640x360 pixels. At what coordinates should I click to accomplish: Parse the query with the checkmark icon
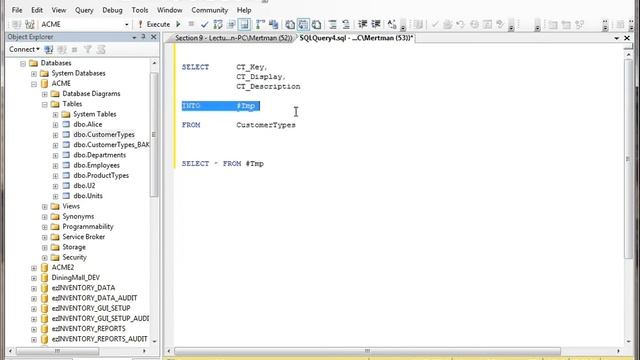click(x=204, y=24)
